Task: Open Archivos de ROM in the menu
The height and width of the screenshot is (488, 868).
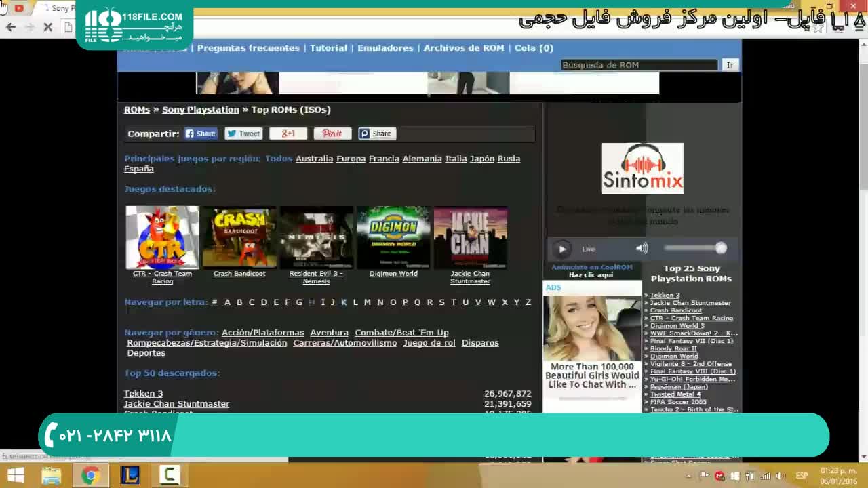Action: click(464, 48)
